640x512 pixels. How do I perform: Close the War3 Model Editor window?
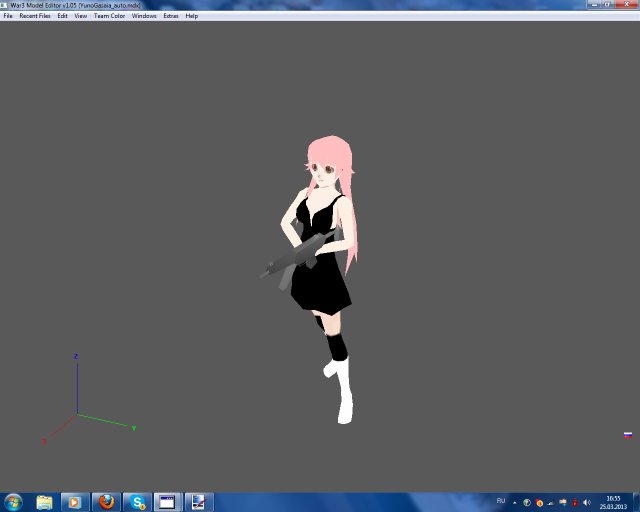pyautogui.click(x=626, y=4)
